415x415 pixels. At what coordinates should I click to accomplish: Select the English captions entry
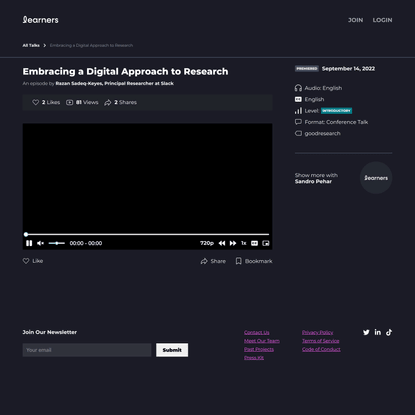pyautogui.click(x=309, y=99)
